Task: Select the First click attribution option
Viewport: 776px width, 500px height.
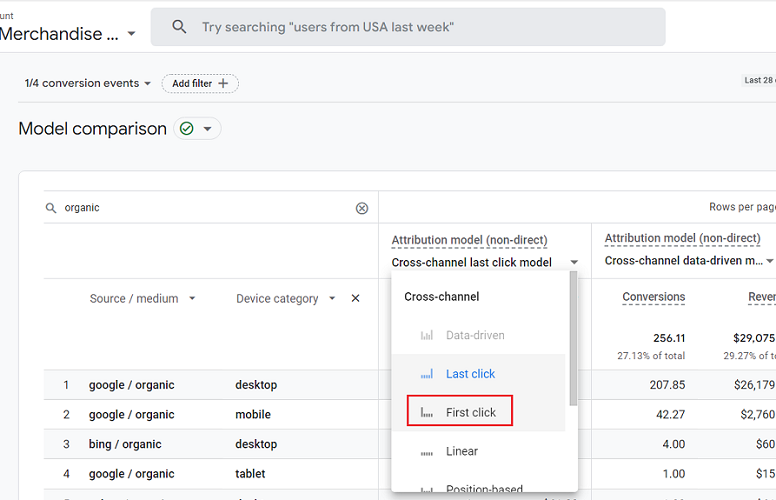Action: (x=478, y=412)
